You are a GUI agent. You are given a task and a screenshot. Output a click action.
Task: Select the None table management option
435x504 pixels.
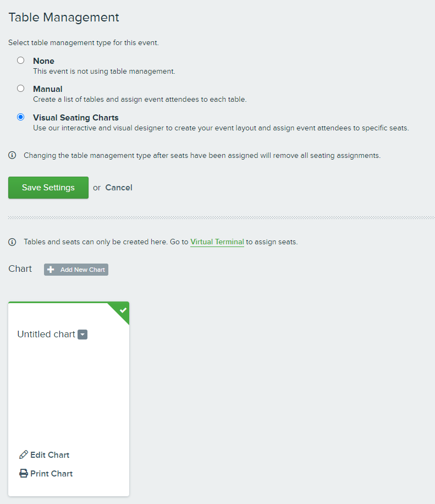tap(20, 61)
